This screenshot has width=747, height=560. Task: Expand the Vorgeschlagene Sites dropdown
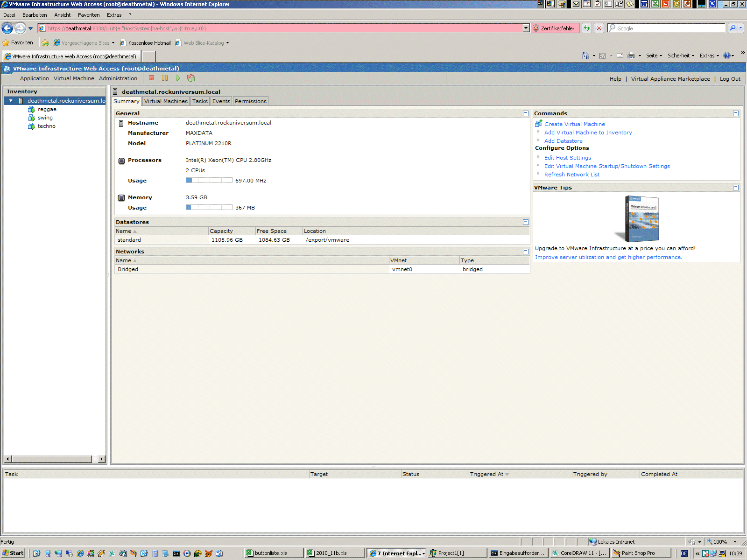click(113, 43)
